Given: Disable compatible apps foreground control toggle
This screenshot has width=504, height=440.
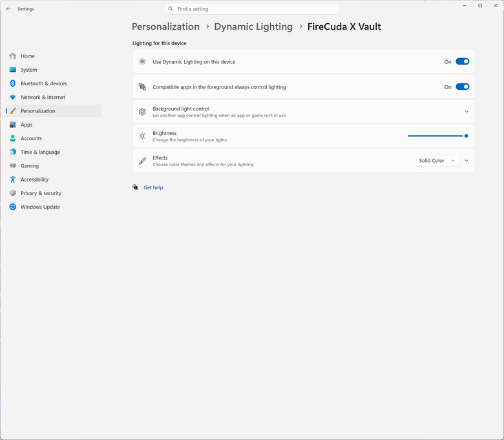Looking at the screenshot, I should (462, 87).
